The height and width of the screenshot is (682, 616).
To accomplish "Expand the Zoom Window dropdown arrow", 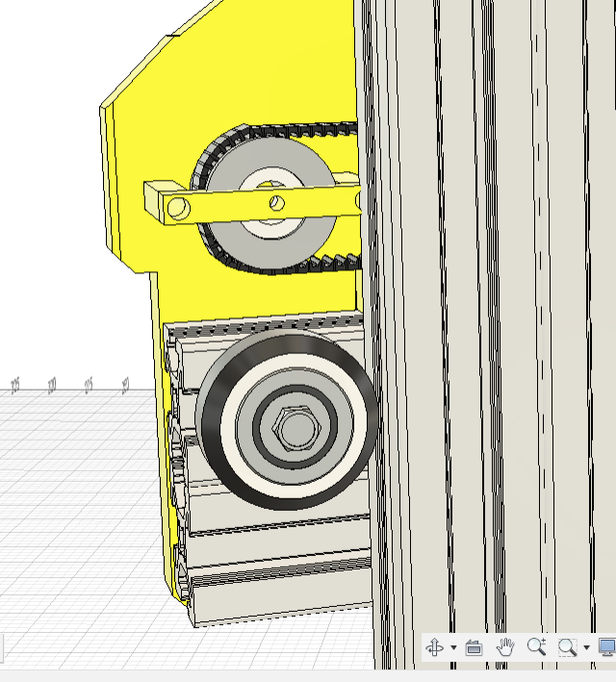I will tap(586, 648).
